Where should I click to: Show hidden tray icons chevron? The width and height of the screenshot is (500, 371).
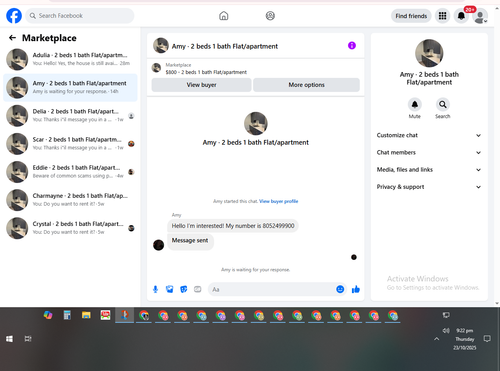(x=436, y=339)
